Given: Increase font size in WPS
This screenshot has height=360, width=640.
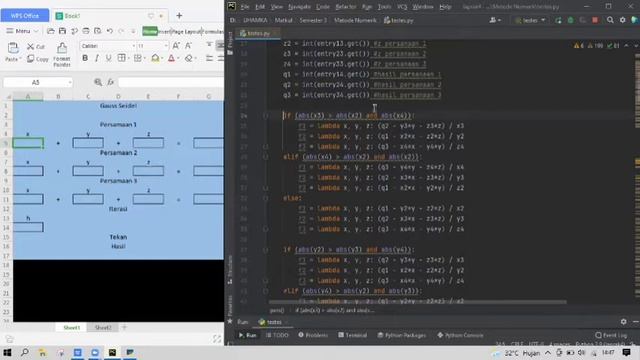Looking at the screenshot, I should 176,46.
